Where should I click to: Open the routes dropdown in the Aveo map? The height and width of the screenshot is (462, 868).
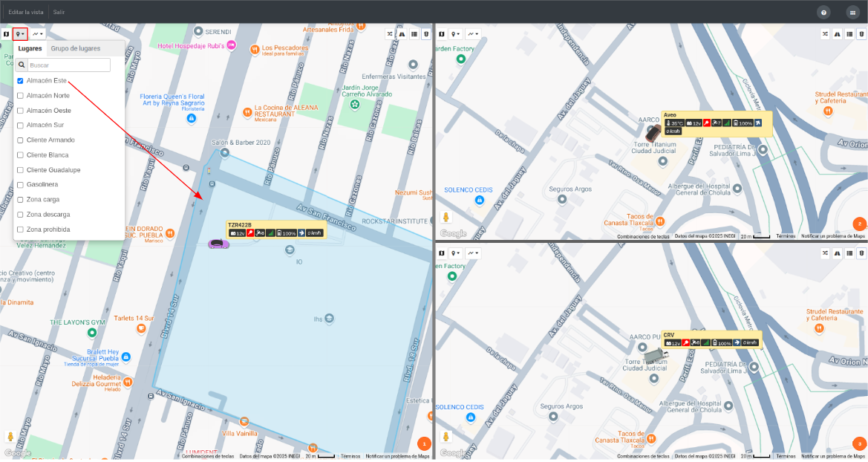[x=473, y=34]
